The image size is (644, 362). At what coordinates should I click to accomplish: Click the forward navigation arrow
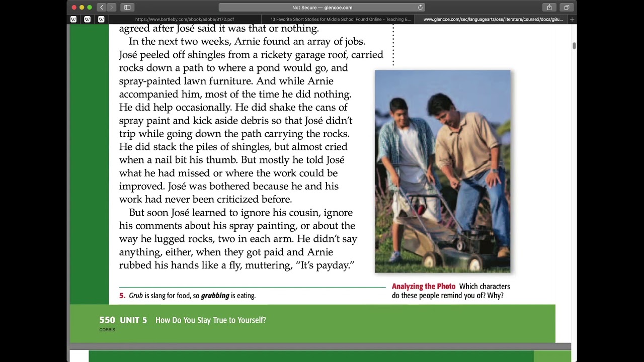click(112, 8)
